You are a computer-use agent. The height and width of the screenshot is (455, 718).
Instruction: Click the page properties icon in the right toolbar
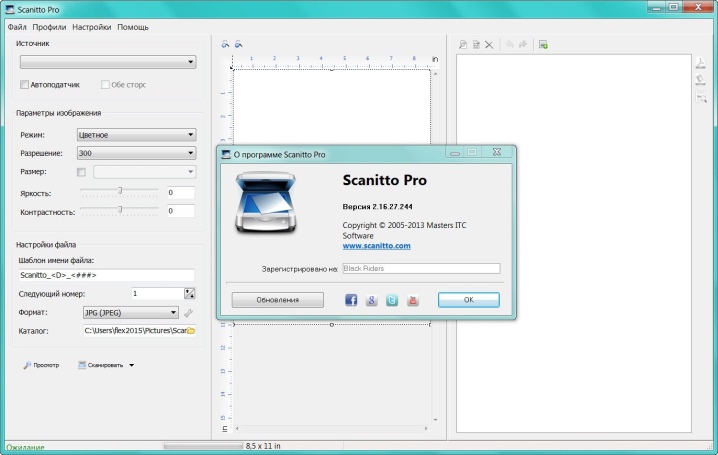476,44
